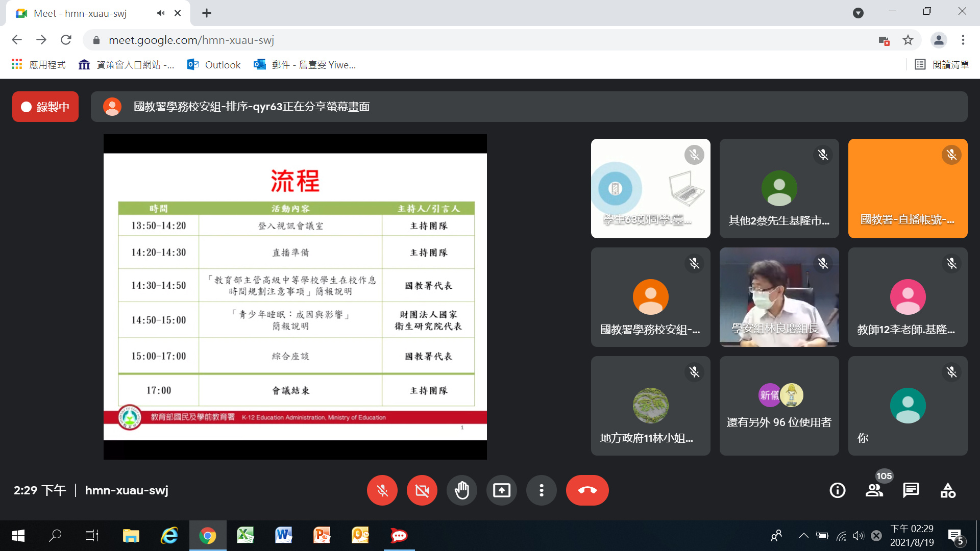Raise hand in the meeting
Viewport: 980px width, 551px height.
(x=461, y=490)
